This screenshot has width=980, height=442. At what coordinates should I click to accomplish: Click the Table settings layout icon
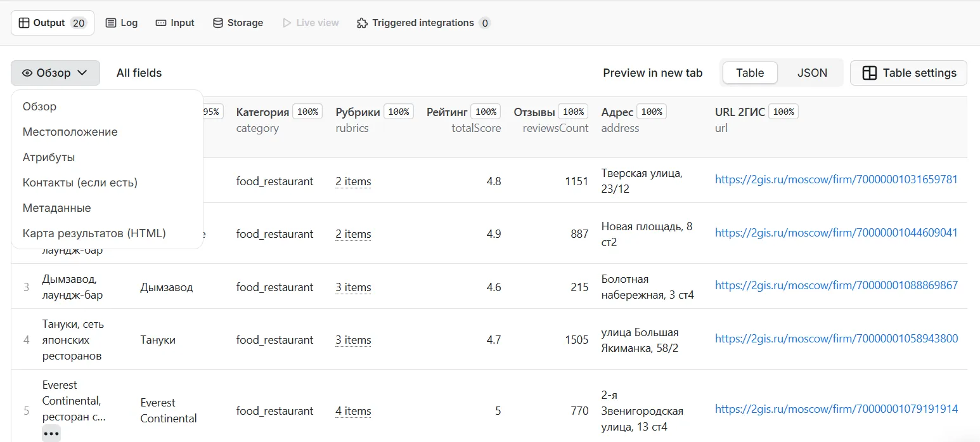[870, 73]
